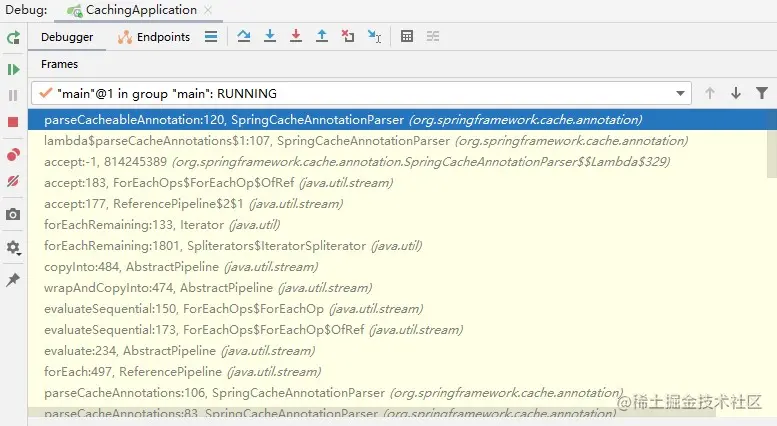Show execution point icon
This screenshot has width=777, height=426.
[x=211, y=37]
